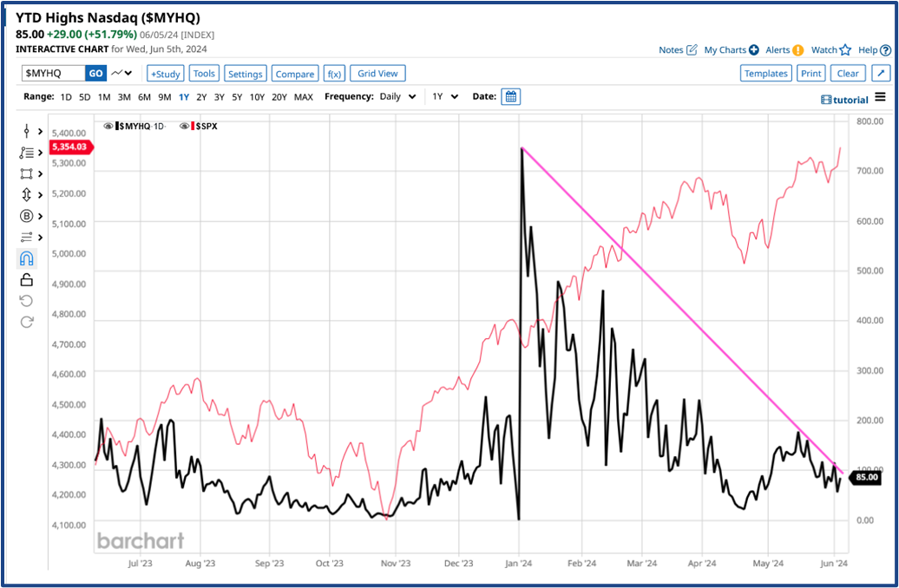Toggle the chart lock icon
Viewport: 899px width, 588px height.
point(26,278)
